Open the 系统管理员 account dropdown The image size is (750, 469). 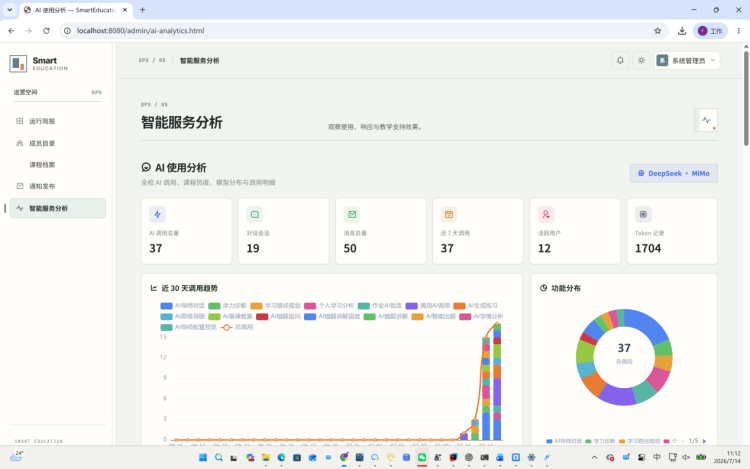click(687, 61)
